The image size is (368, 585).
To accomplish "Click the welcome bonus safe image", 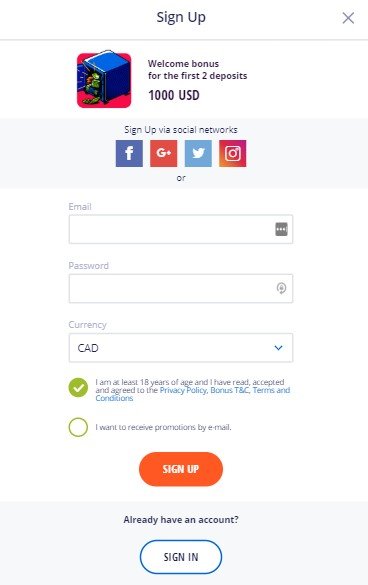I will tap(104, 79).
